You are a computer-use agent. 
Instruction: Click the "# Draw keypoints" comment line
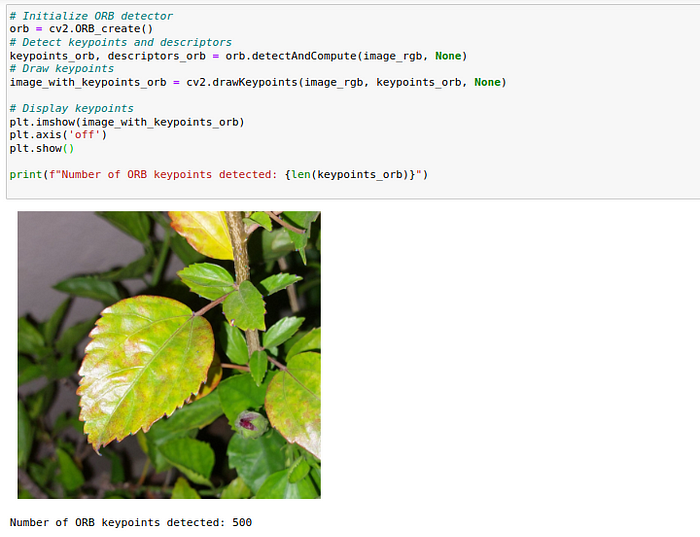[x=62, y=69]
